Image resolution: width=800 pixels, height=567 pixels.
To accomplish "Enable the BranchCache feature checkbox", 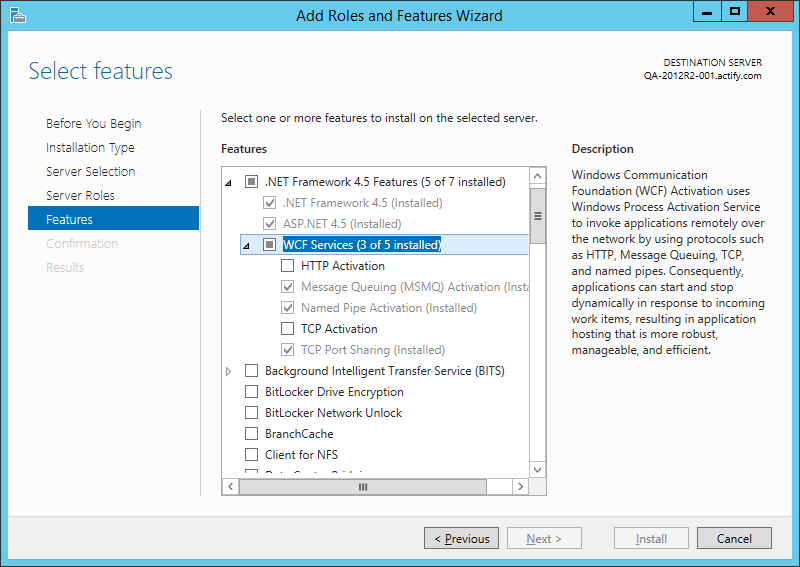I will [x=252, y=434].
